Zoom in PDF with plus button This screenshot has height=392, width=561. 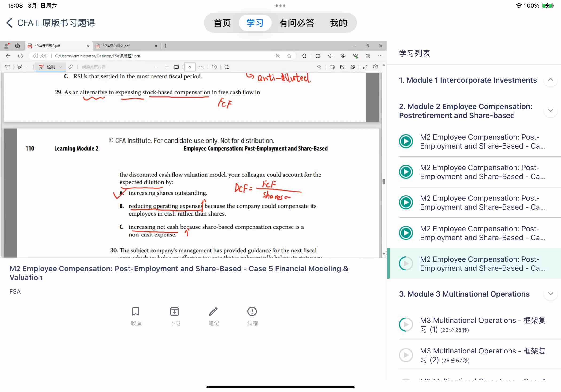pos(166,67)
